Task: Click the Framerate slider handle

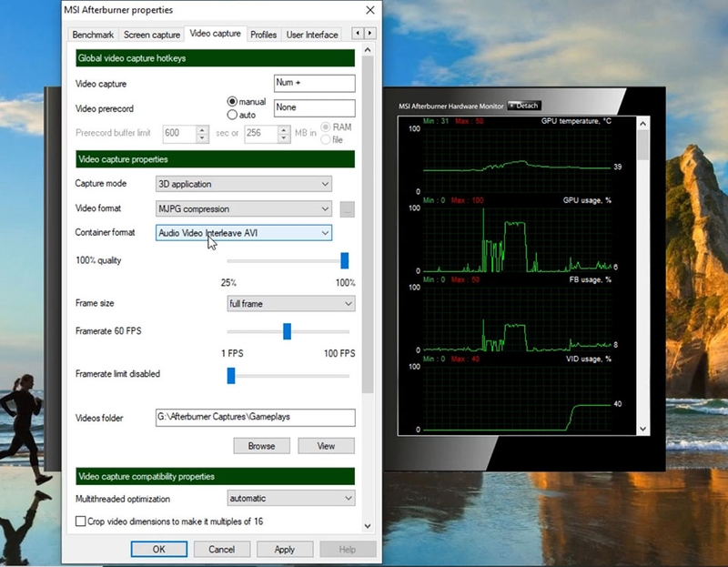Action: (287, 331)
